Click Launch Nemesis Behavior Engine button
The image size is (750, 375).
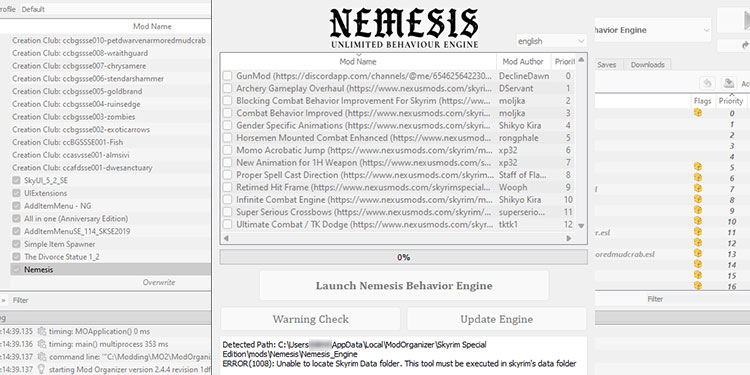404,286
